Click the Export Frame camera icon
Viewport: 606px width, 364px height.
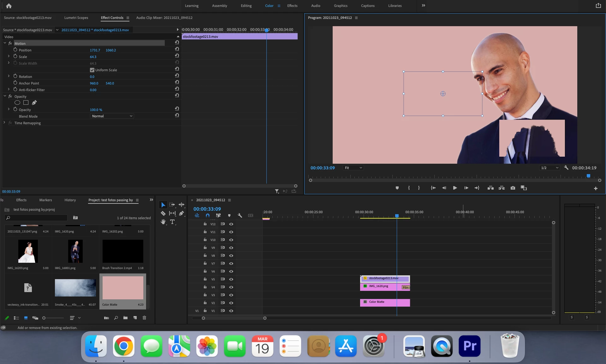click(x=513, y=188)
